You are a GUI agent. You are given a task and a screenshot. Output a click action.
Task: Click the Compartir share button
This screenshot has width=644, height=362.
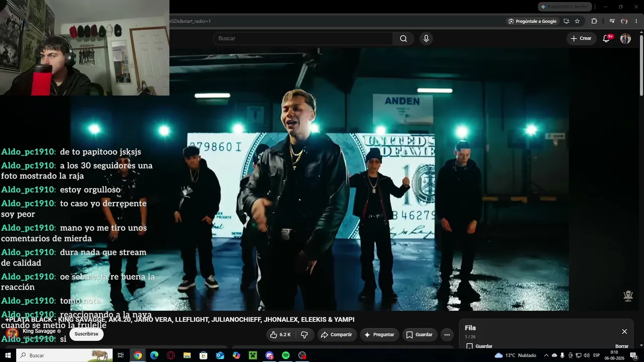[x=337, y=335]
